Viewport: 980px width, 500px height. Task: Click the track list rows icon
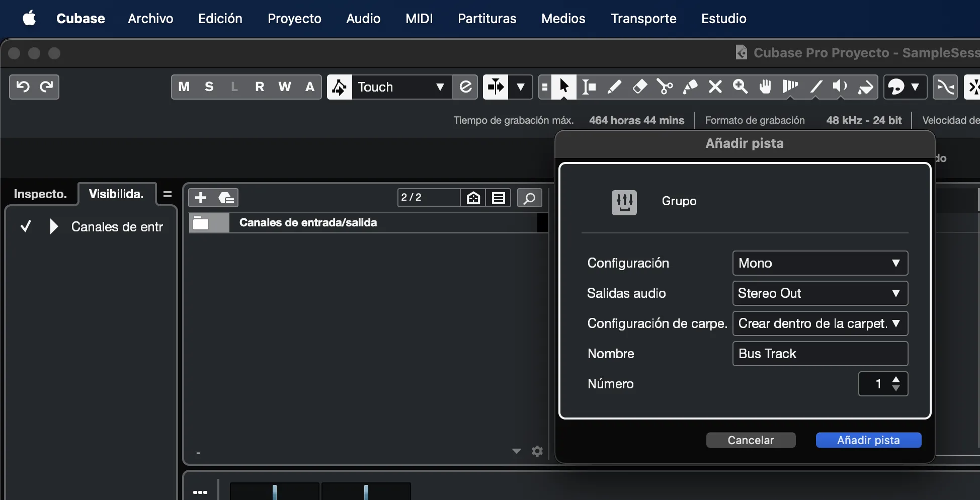pos(499,198)
